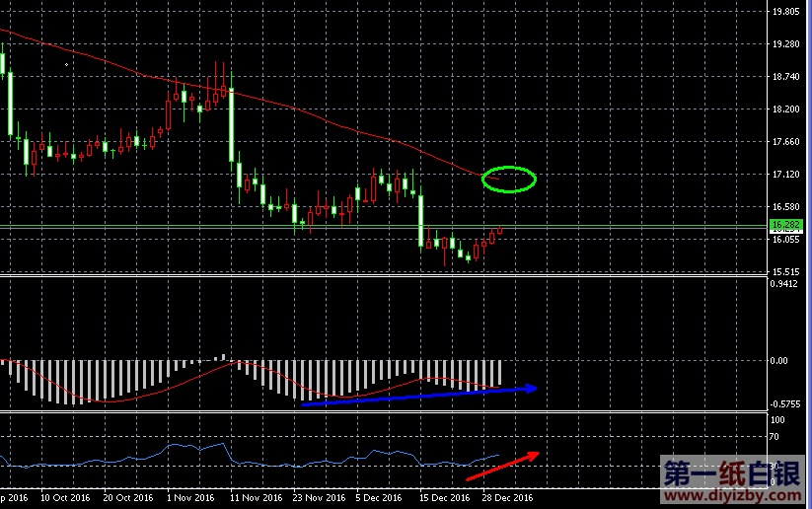Click the 15.515 price axis label
The width and height of the screenshot is (812, 509).
click(785, 271)
